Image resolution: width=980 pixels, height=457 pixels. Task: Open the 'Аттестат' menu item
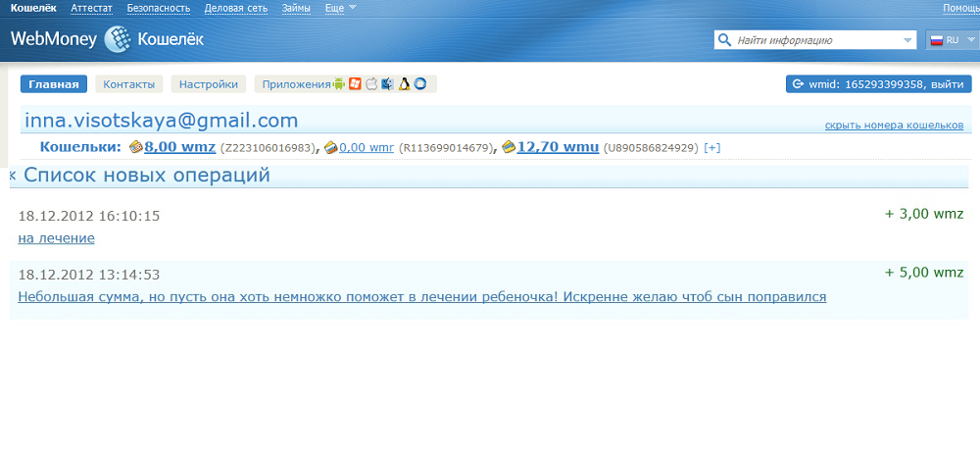pos(91,8)
